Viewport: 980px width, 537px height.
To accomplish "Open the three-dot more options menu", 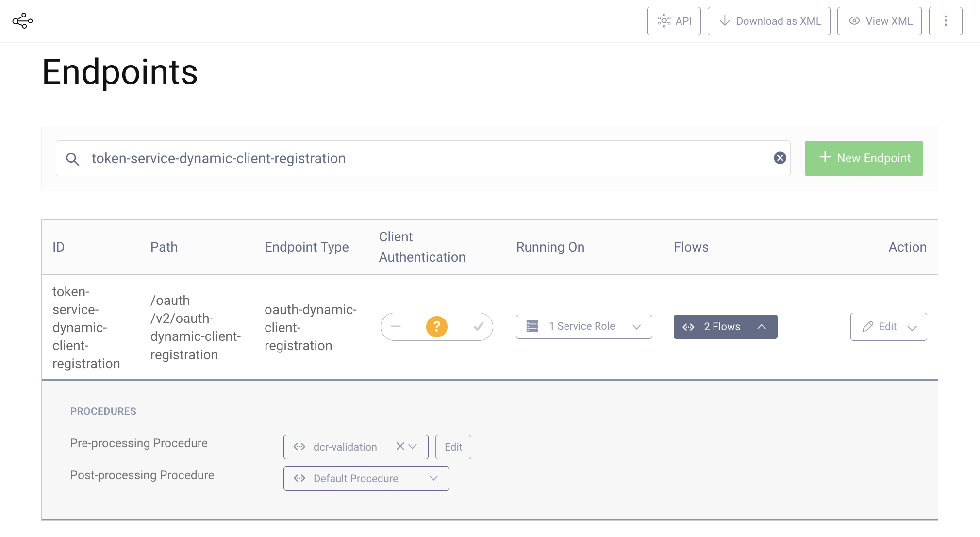I will click(x=945, y=21).
